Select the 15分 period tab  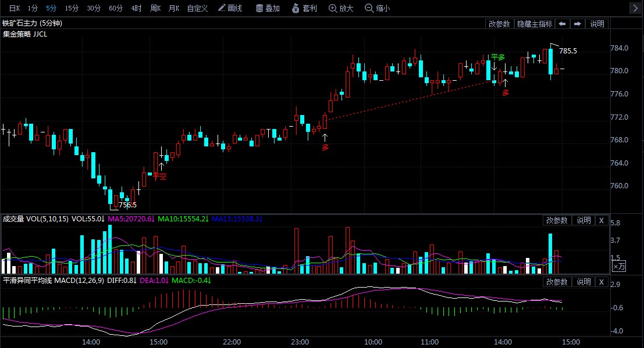[72, 8]
